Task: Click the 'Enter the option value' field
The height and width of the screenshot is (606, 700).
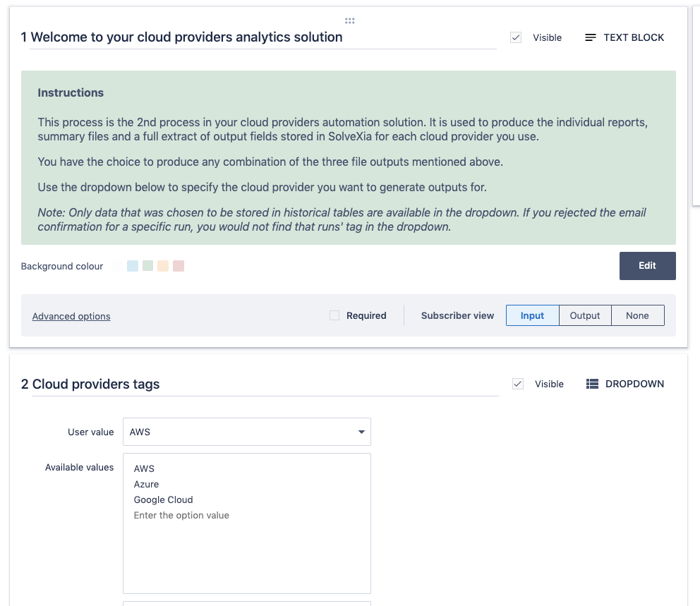Action: pyautogui.click(x=181, y=515)
